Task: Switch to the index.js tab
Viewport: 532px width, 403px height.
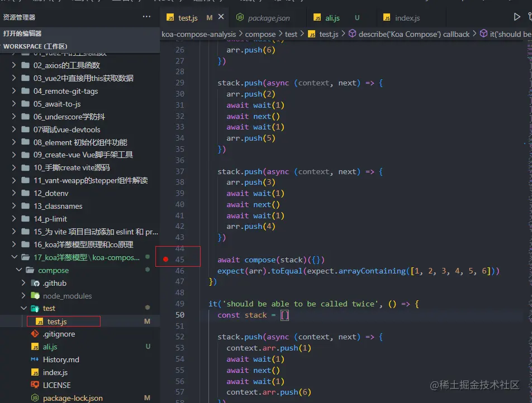Action: click(x=407, y=18)
